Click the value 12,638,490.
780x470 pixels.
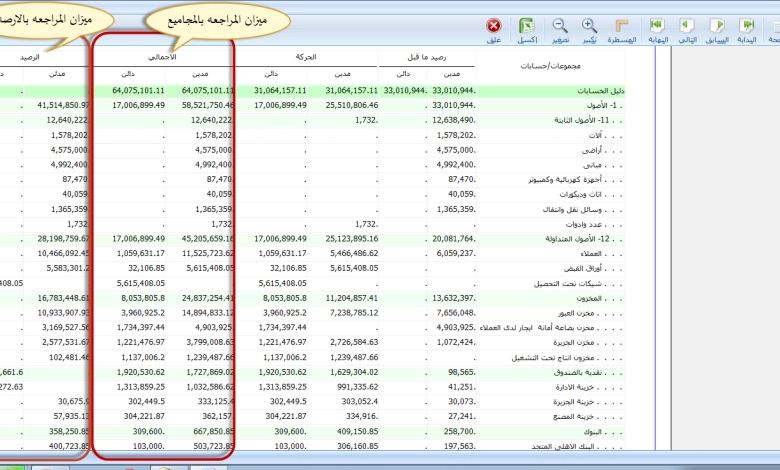point(454,120)
